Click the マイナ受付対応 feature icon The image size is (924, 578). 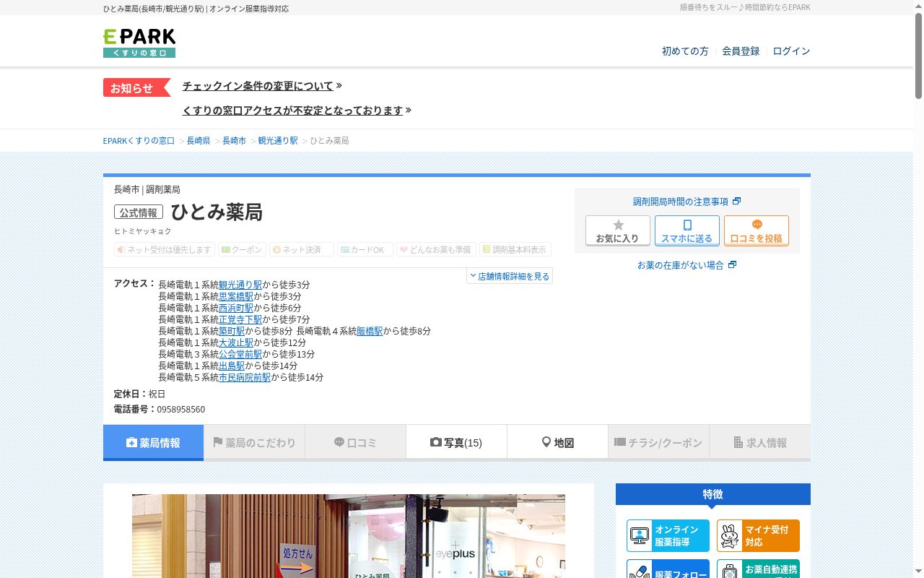point(758,535)
